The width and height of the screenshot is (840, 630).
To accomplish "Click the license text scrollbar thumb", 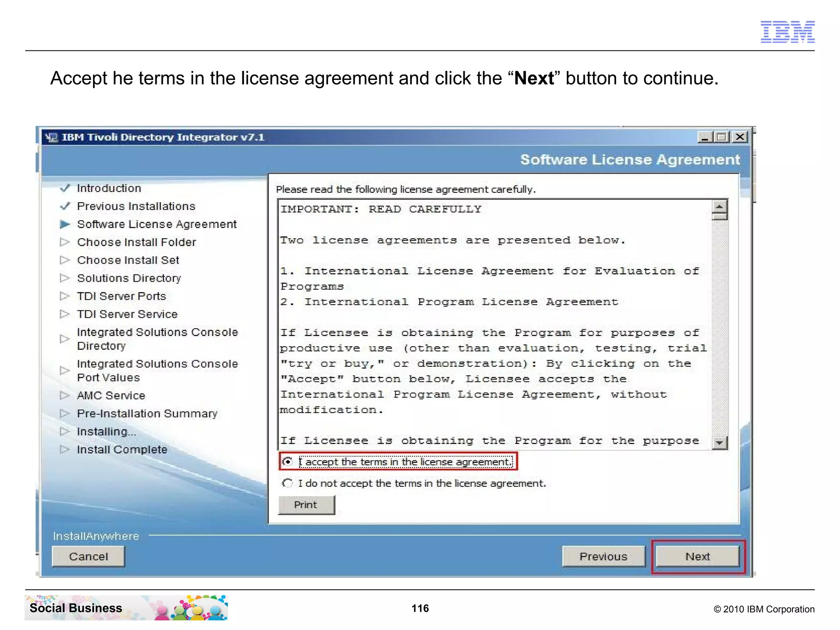I will click(x=719, y=217).
